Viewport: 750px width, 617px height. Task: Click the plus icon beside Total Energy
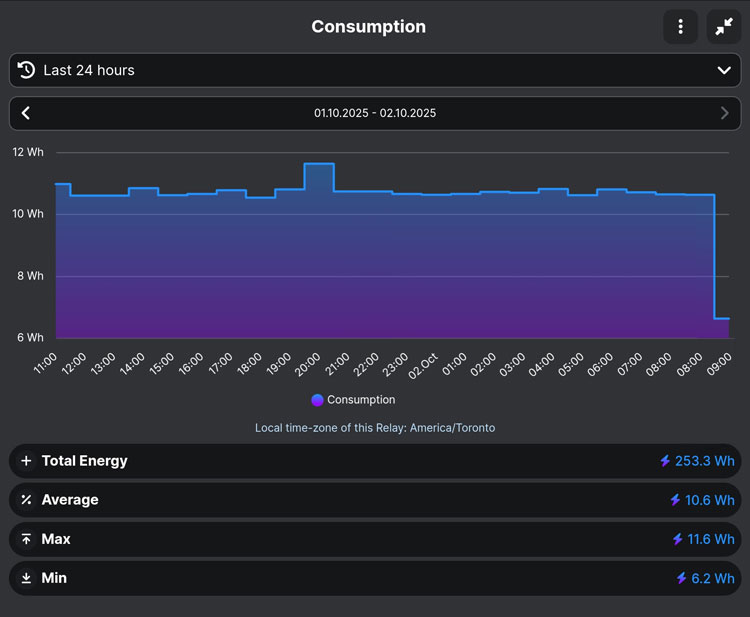coord(27,461)
